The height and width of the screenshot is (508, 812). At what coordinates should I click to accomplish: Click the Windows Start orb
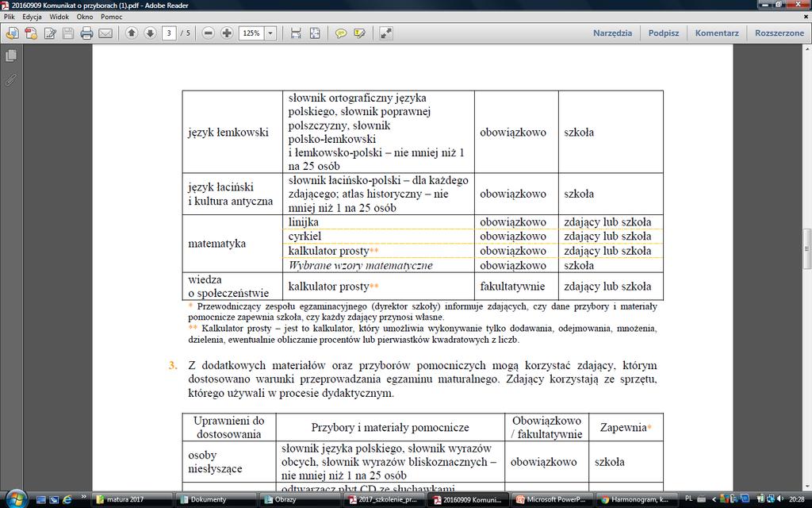coord(16,499)
